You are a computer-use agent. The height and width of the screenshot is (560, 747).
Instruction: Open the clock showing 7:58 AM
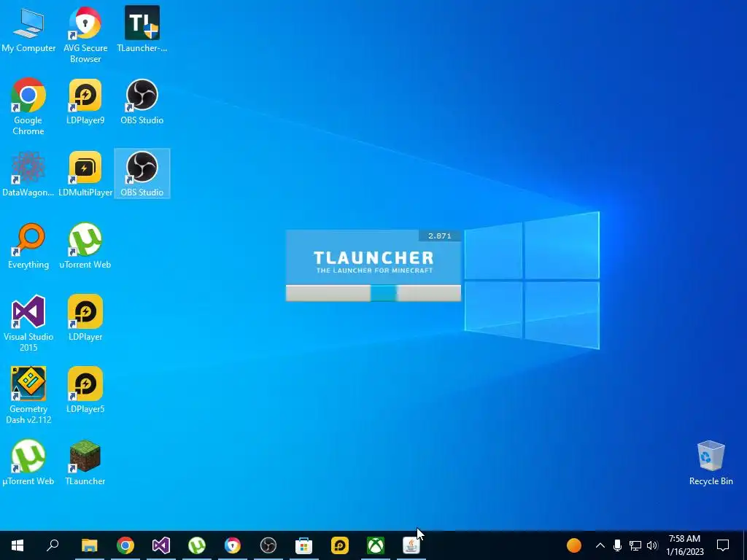tap(684, 545)
